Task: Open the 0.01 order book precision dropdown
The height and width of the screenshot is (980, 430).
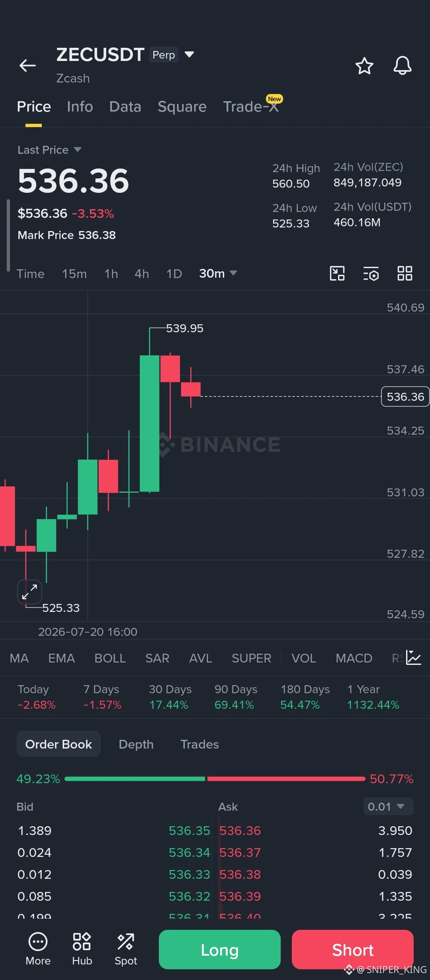Action: tap(388, 807)
